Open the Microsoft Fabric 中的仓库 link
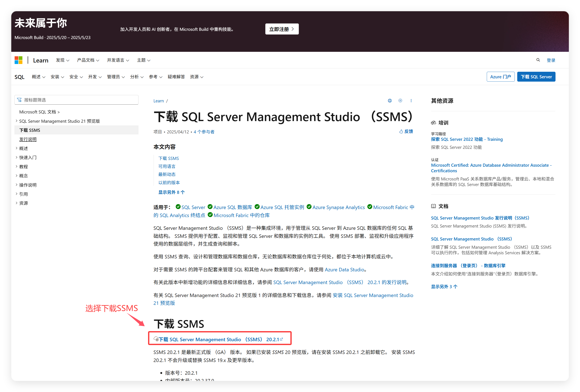Image resolution: width=580 pixels, height=392 pixels. (x=241, y=215)
